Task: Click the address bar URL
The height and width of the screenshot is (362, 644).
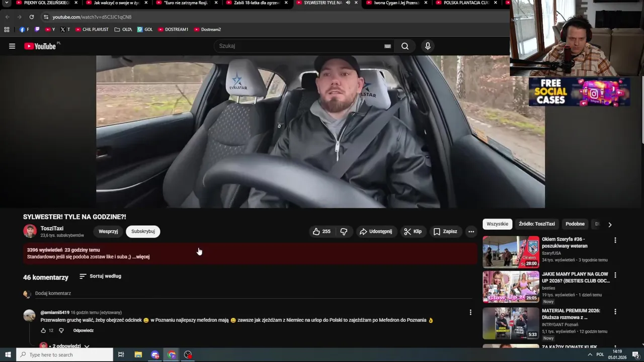Action: pyautogui.click(x=92, y=17)
